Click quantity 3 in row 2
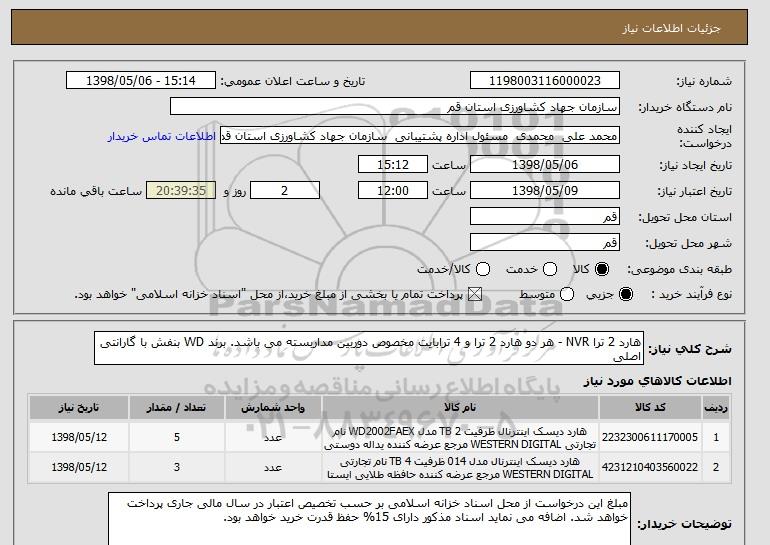 177,467
